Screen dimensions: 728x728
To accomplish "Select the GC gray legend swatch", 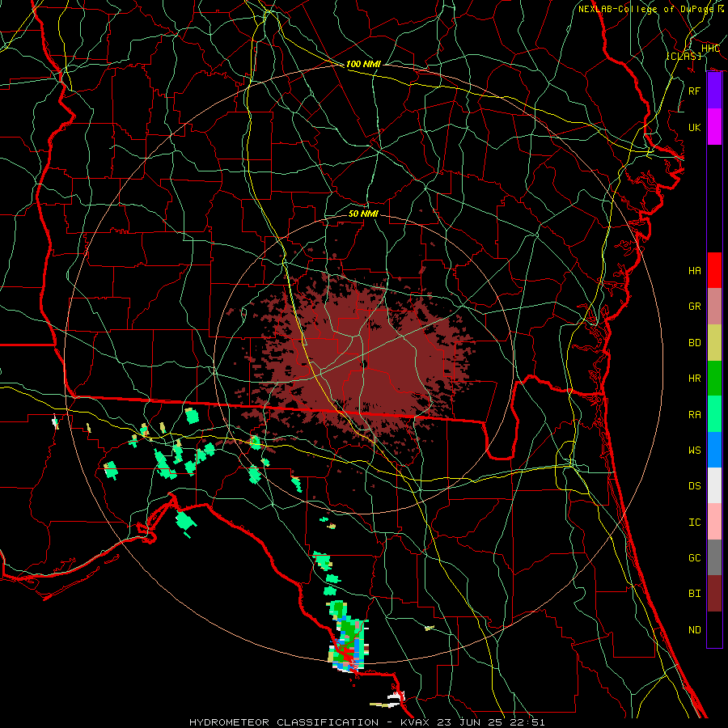I will pyautogui.click(x=714, y=557).
